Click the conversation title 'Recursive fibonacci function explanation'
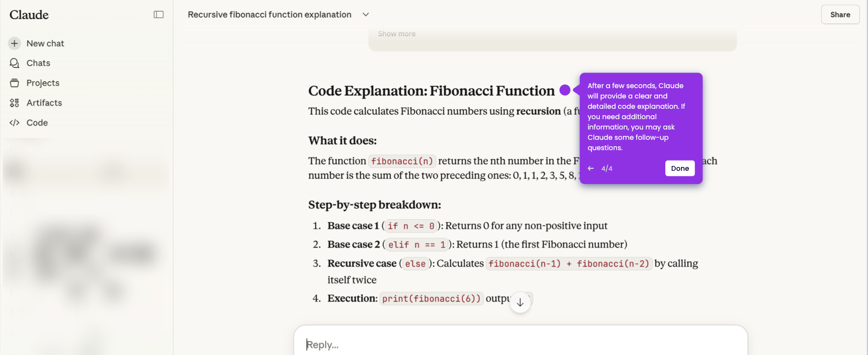868x355 pixels. click(x=270, y=15)
